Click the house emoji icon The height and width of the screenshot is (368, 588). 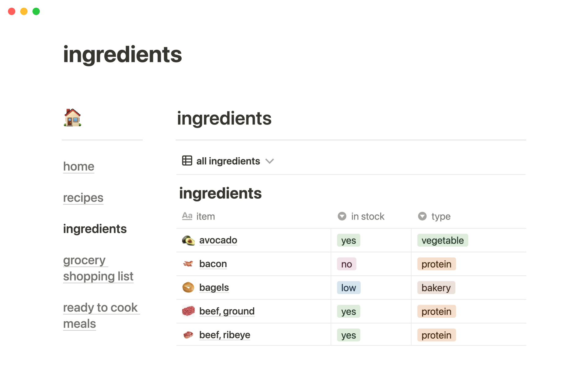[73, 118]
